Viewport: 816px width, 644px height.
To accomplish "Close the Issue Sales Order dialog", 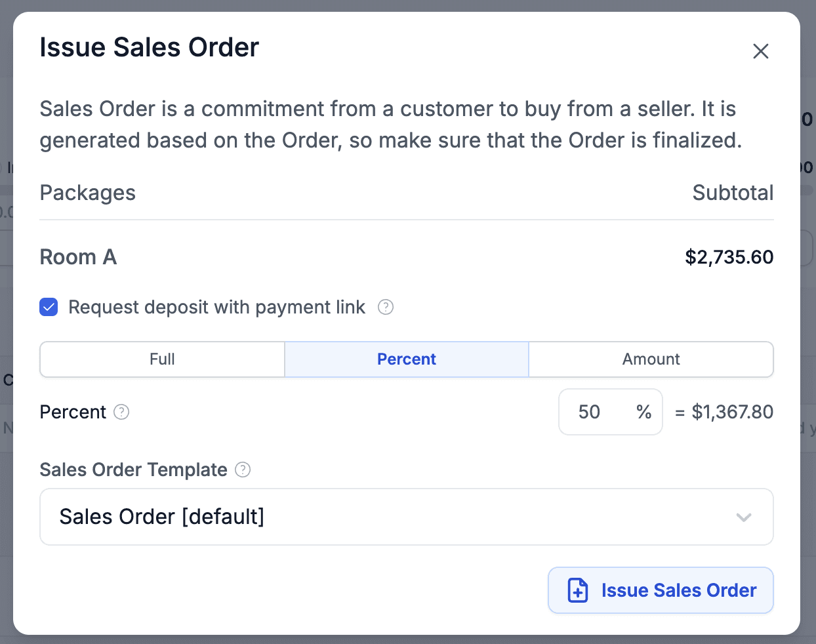I will (x=760, y=51).
